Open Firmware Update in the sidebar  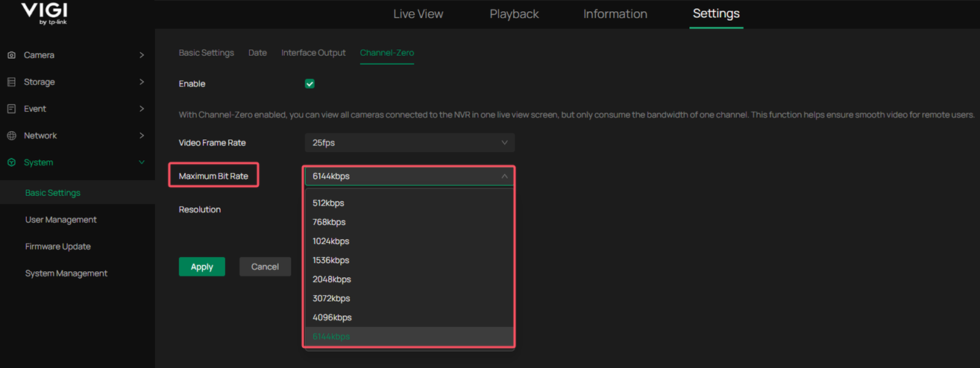coord(58,247)
